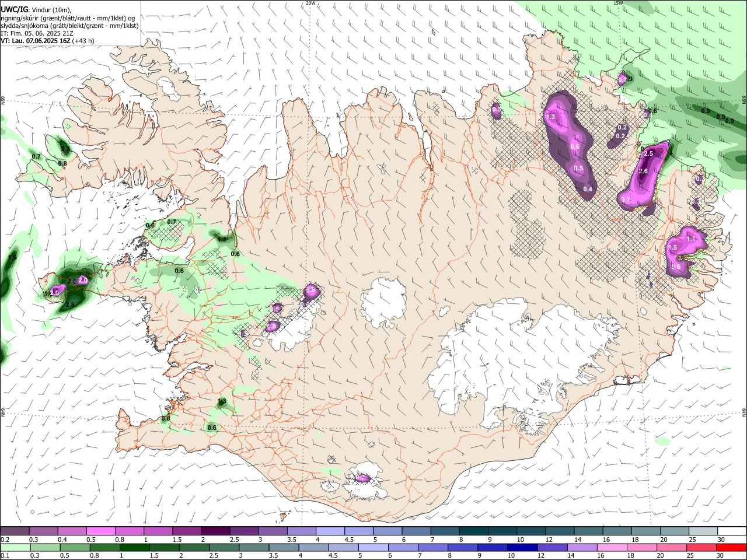The height and width of the screenshot is (560, 747).
Task: Click lower legend swatch labeled 7
Action: (433, 547)
